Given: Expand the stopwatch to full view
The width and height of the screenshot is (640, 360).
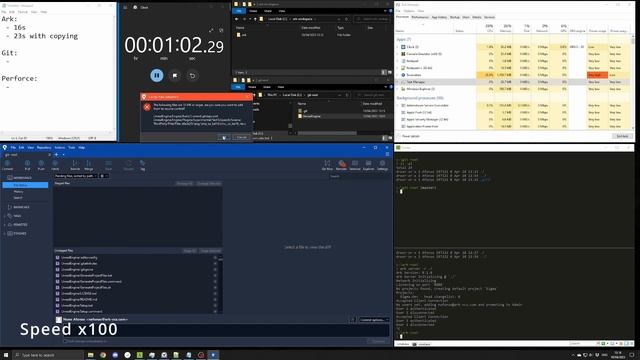Looking at the screenshot, I should tap(211, 31).
